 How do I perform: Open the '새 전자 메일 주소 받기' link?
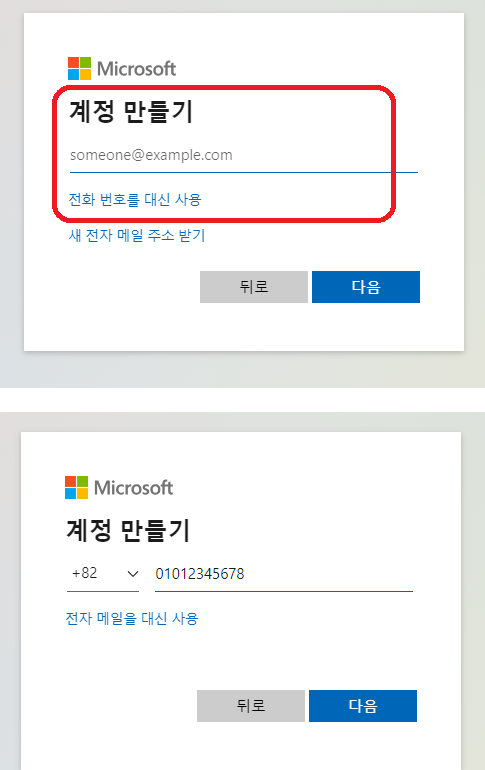136,235
